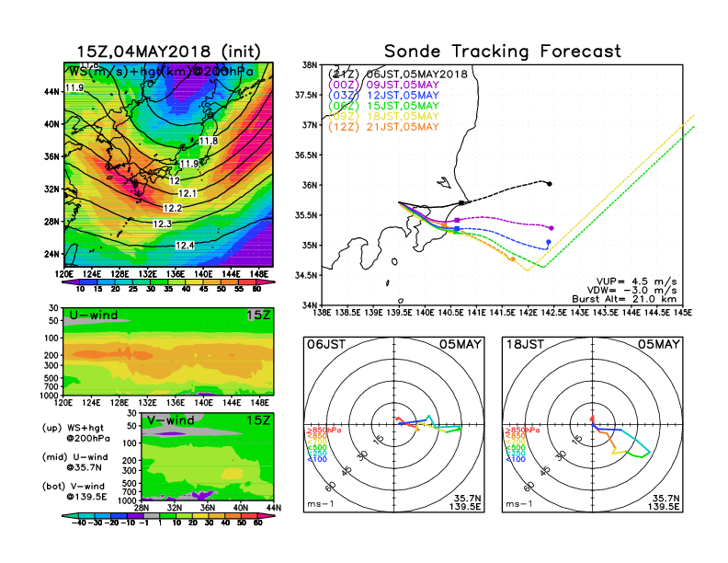Click the '06JST' hodograph title
Screen dimensions: 728x563
tap(326, 345)
